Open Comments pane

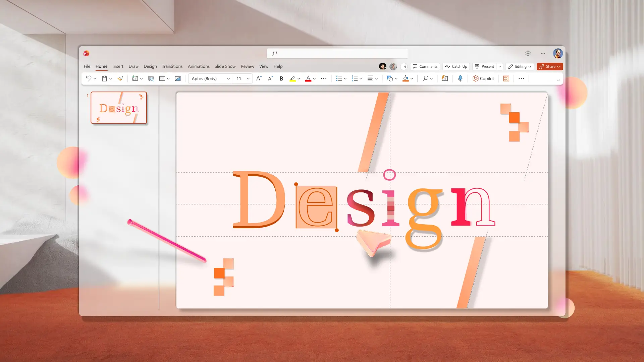(x=425, y=66)
